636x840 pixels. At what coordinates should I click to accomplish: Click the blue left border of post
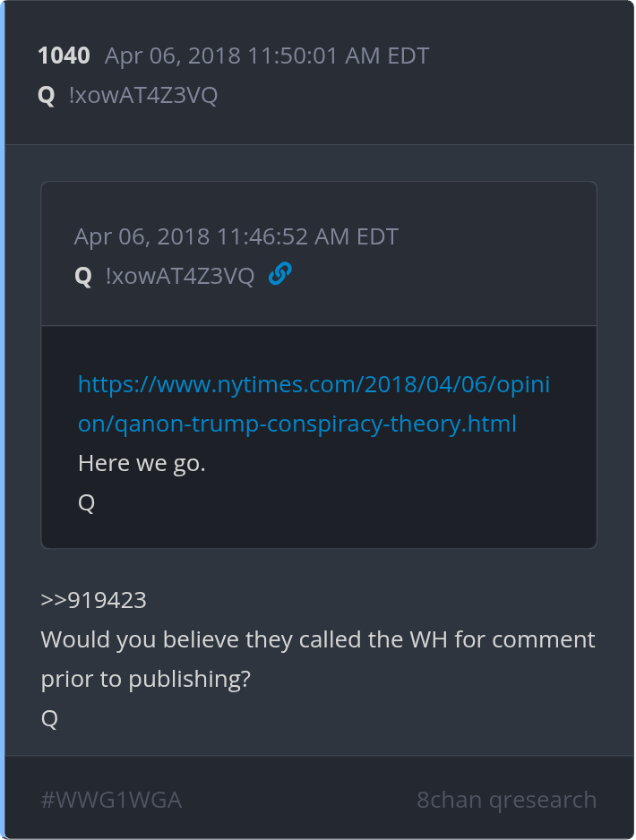point(3,420)
